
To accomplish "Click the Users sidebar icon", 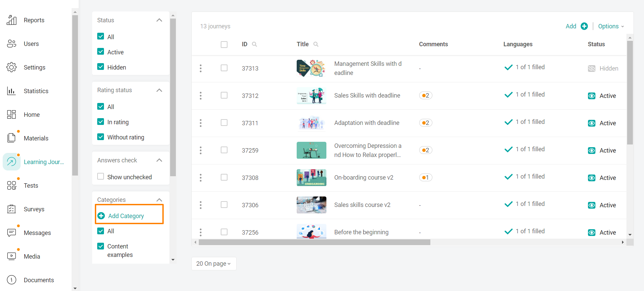I will pyautogui.click(x=11, y=44).
